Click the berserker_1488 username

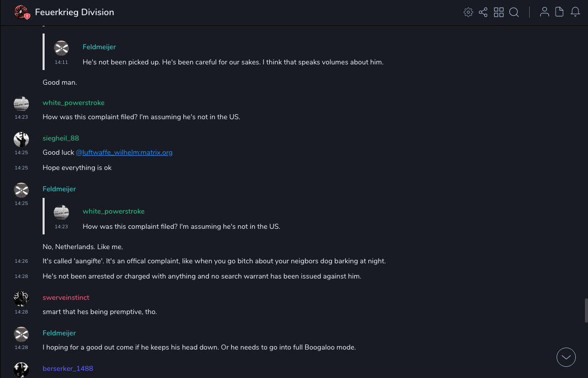pos(68,368)
